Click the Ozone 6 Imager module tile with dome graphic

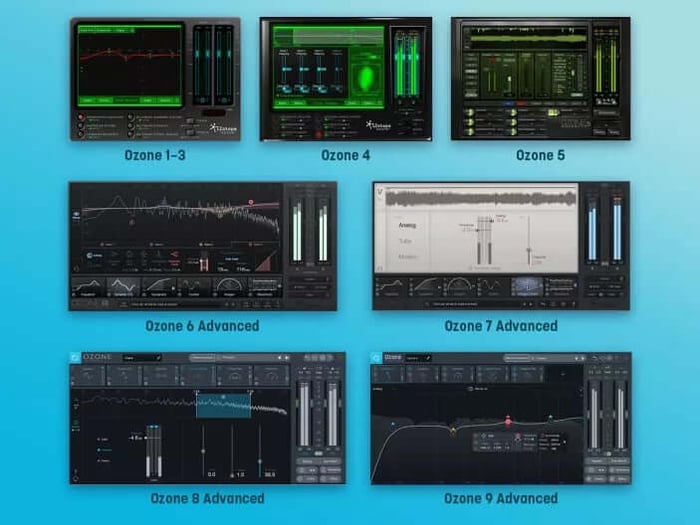click(x=229, y=287)
